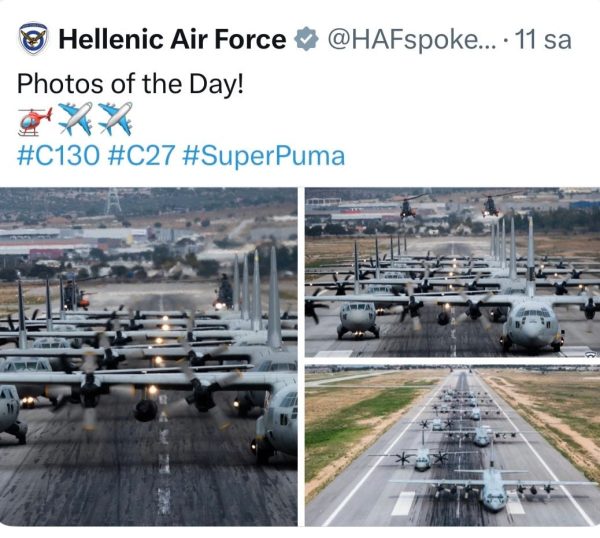The width and height of the screenshot is (600, 538).
Task: Open the #SuperPuma hashtag
Action: (264, 156)
